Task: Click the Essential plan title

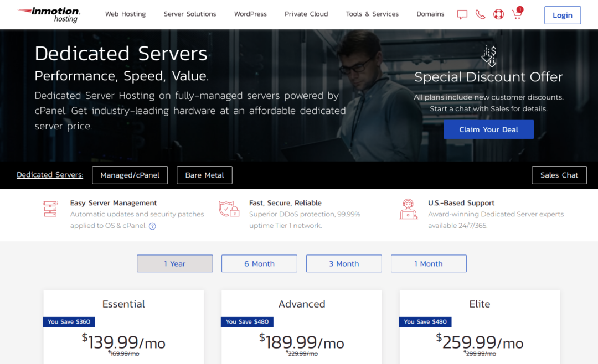Action: click(123, 304)
